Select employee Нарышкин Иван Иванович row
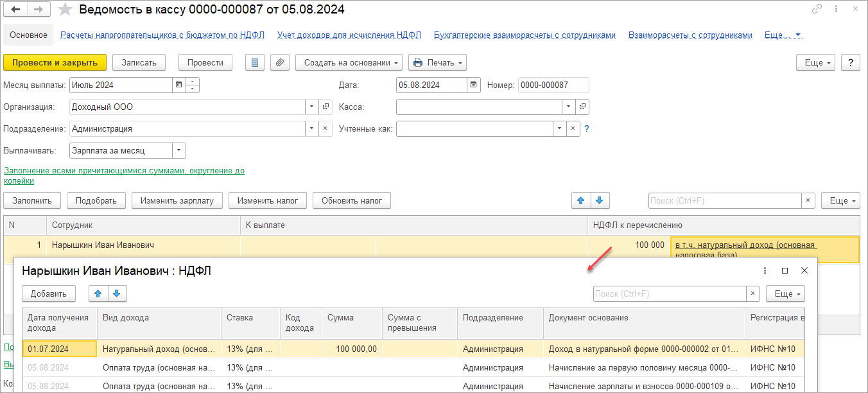The width and height of the screenshot is (868, 393). pyautogui.click(x=431, y=245)
